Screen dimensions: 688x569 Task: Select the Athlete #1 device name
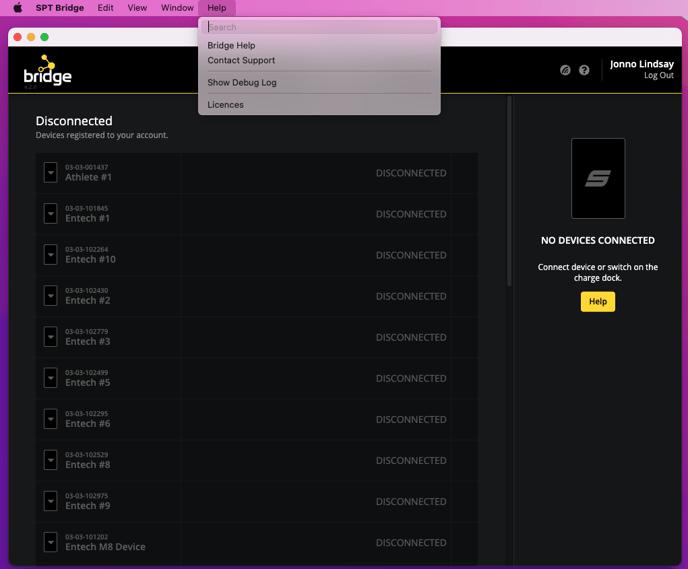(x=88, y=177)
